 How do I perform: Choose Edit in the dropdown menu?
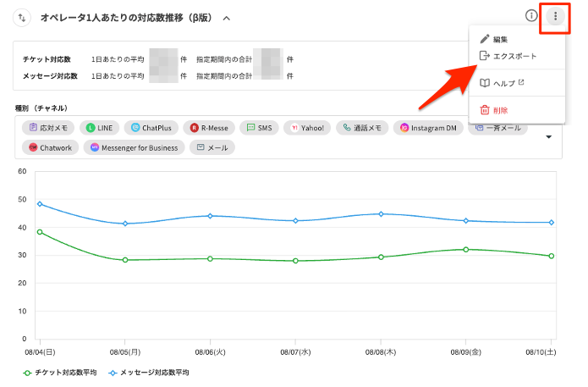click(499, 39)
